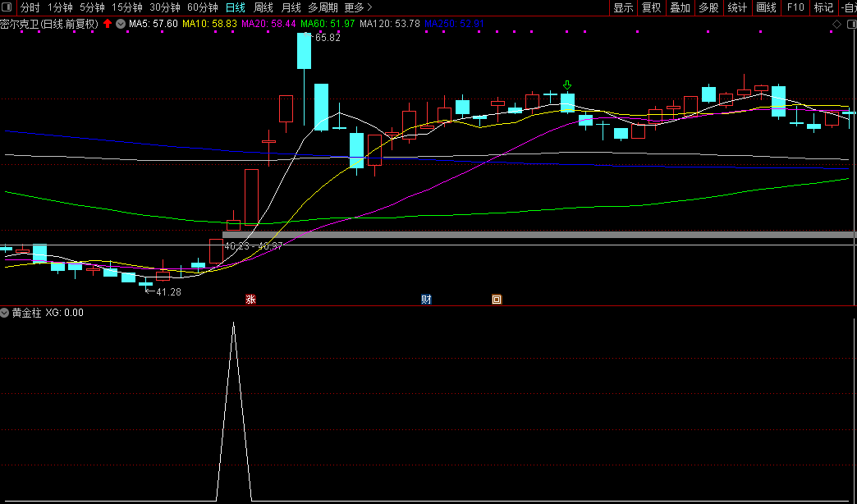Click the MA60: 51.97 label

328,24
